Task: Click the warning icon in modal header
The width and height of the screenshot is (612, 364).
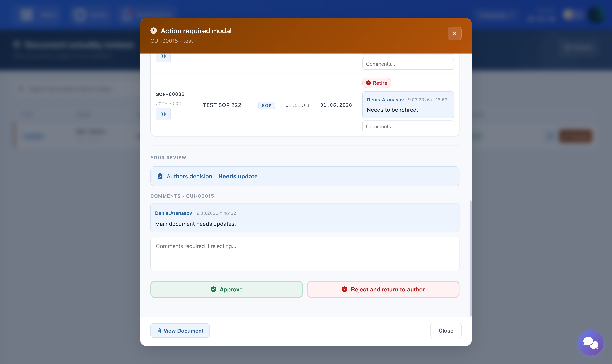Action: click(154, 31)
